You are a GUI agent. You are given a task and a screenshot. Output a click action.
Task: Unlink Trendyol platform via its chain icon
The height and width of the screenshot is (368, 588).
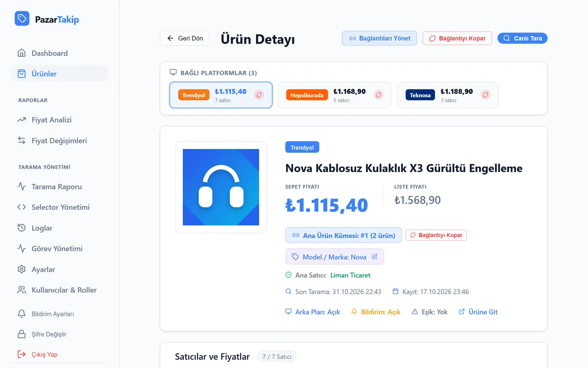pos(259,95)
